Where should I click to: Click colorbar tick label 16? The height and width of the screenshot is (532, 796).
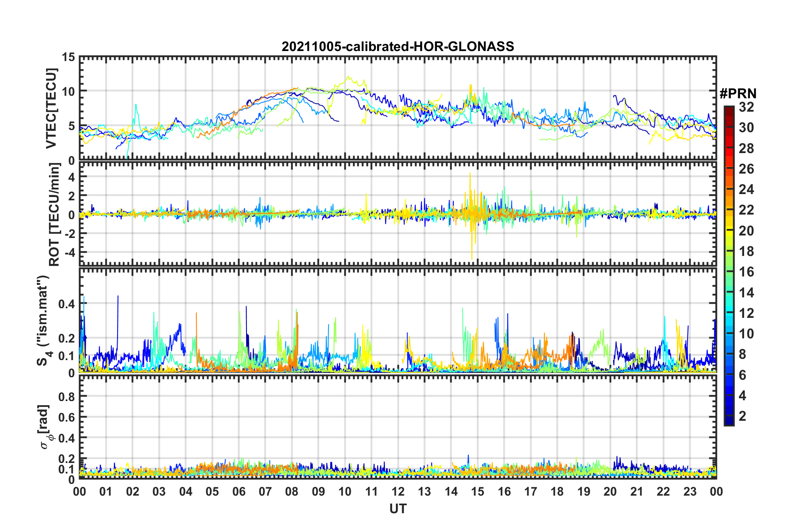coord(746,272)
